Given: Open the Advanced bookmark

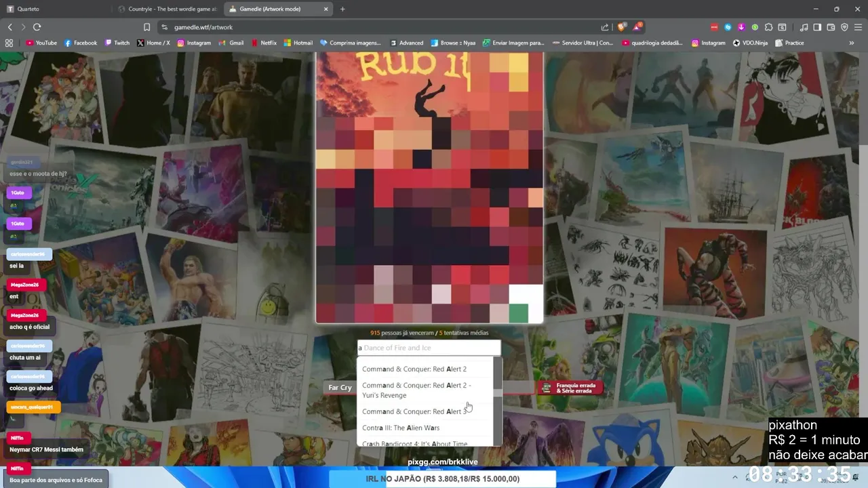Looking at the screenshot, I should click(406, 43).
